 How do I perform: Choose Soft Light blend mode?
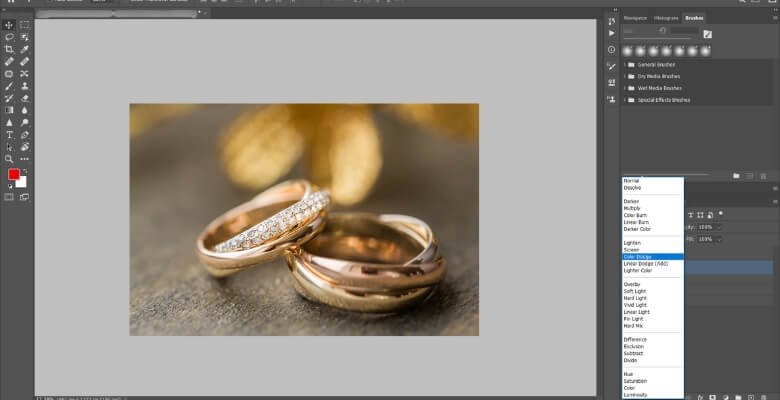653,292
